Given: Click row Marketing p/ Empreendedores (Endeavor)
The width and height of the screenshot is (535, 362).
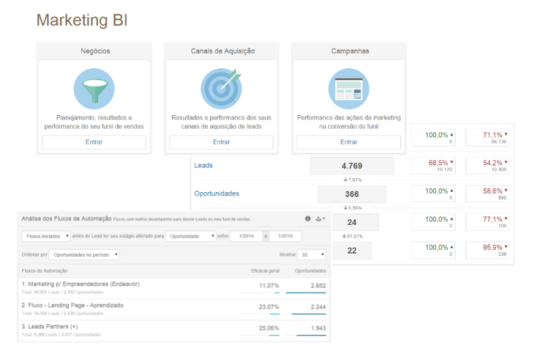Looking at the screenshot, I should point(174,288).
